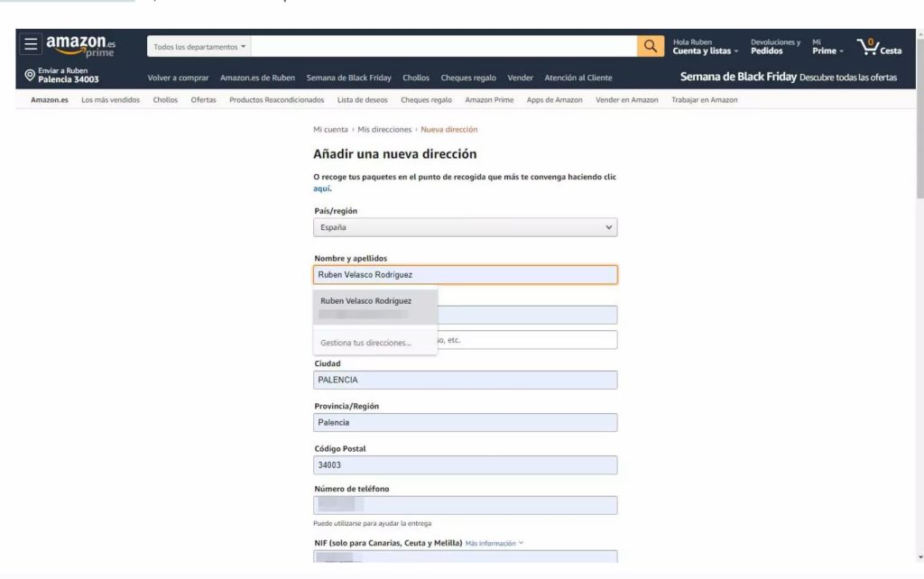Click the Enviar a Ruben Palencia 34003 selector
The image size is (924, 579).
62,75
